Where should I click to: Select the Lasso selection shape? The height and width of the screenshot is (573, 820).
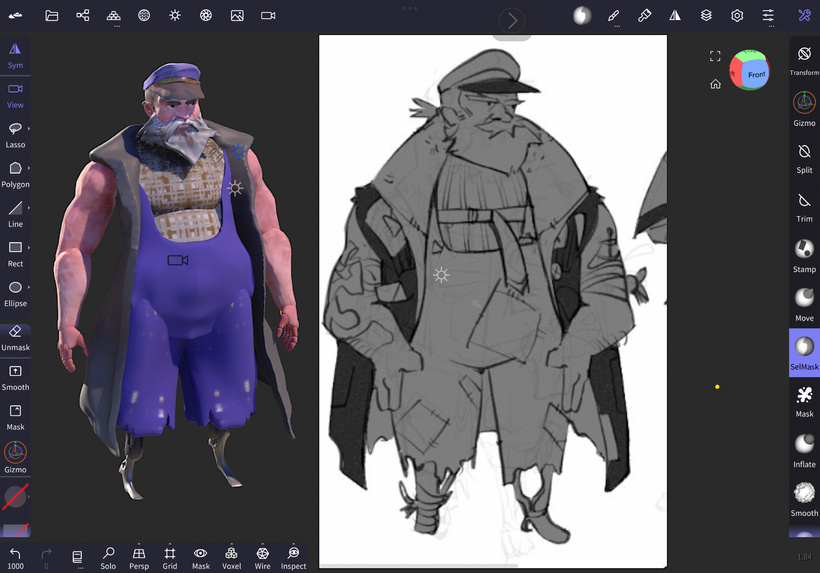click(x=15, y=134)
